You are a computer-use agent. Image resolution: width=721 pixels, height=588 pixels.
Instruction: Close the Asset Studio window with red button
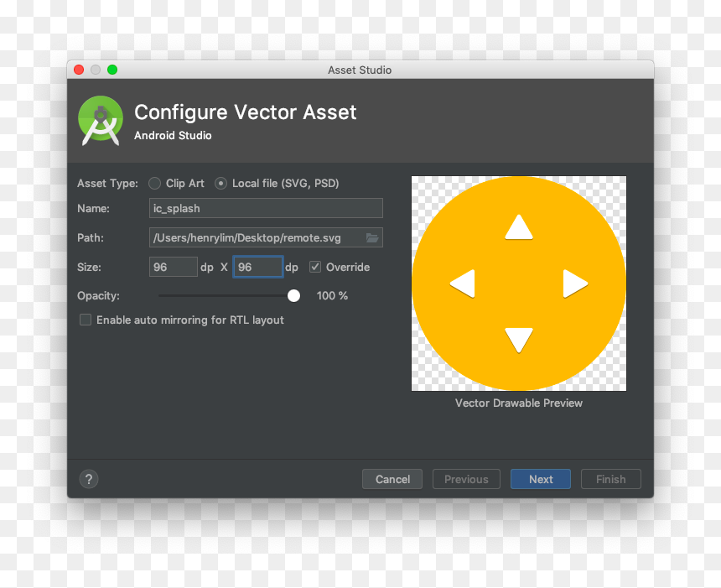click(x=79, y=70)
